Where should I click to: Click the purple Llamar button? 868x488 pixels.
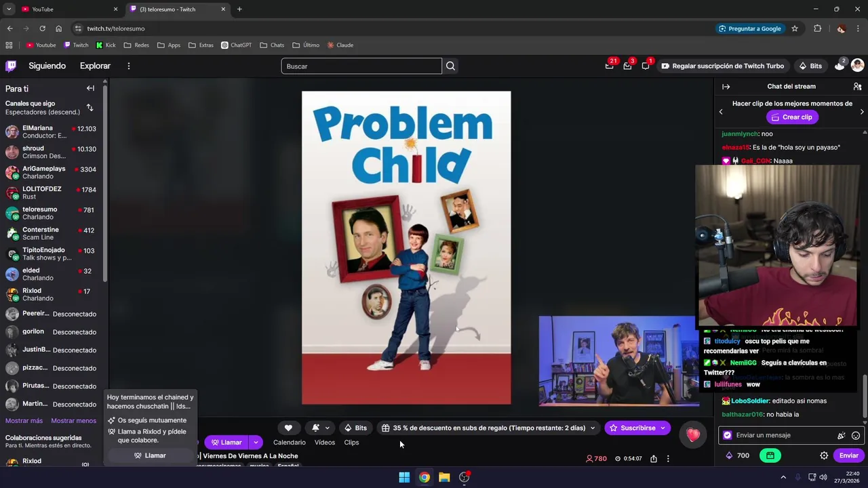point(226,443)
